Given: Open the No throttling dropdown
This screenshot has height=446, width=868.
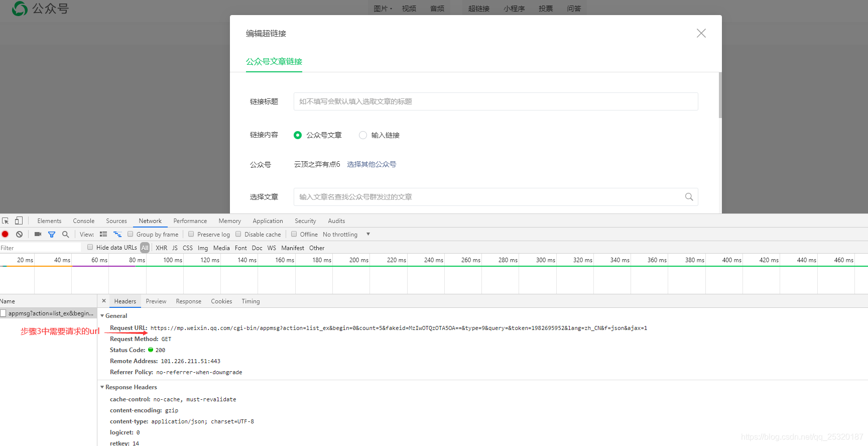Looking at the screenshot, I should (346, 235).
